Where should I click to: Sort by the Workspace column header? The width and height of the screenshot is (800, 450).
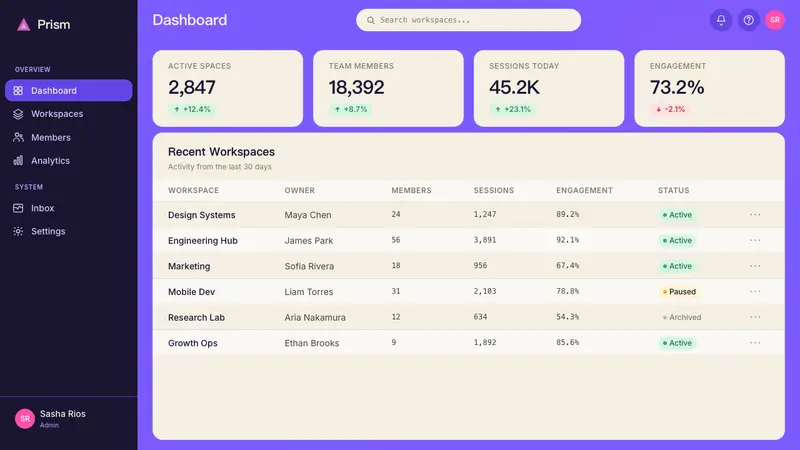(x=193, y=190)
